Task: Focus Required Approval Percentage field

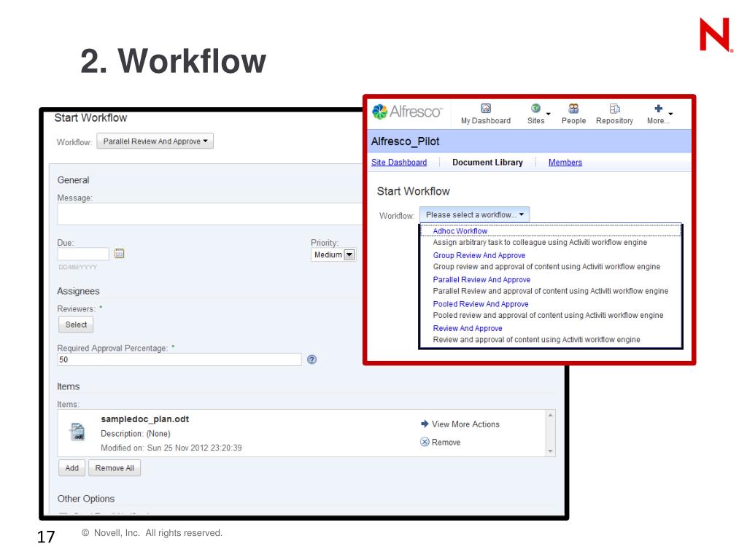Action: [x=179, y=359]
